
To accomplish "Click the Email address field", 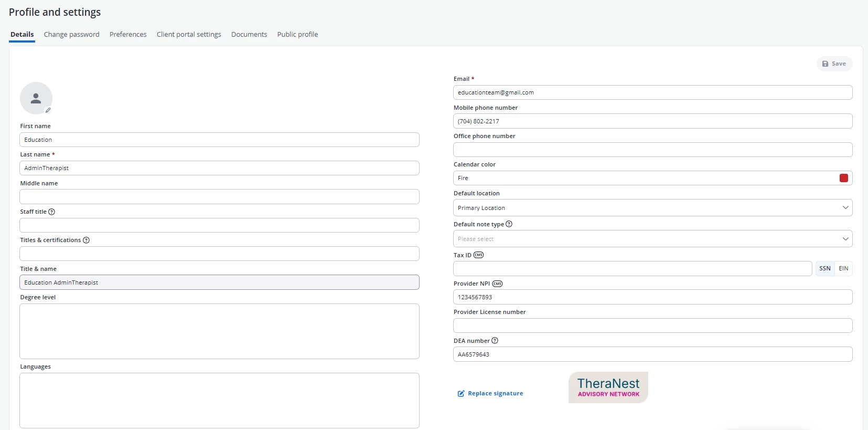I will click(x=652, y=92).
